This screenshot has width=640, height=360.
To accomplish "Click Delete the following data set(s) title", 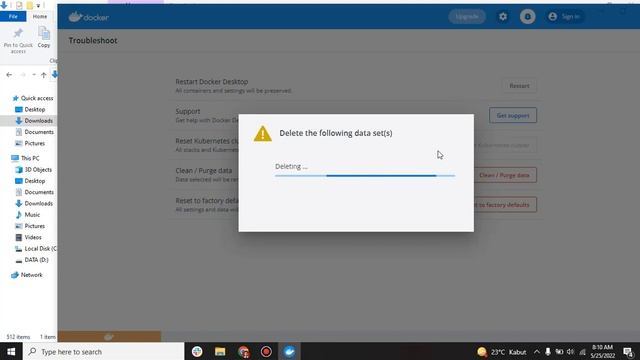I will (336, 133).
